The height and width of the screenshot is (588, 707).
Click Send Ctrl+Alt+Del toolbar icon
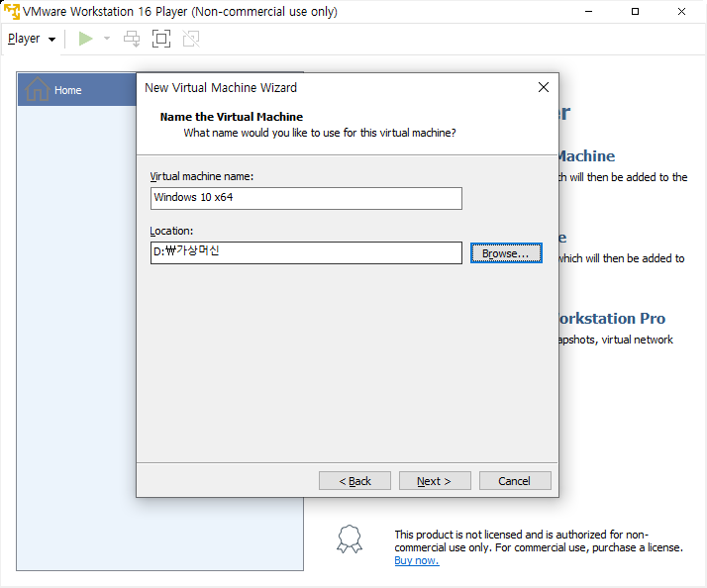click(x=132, y=39)
